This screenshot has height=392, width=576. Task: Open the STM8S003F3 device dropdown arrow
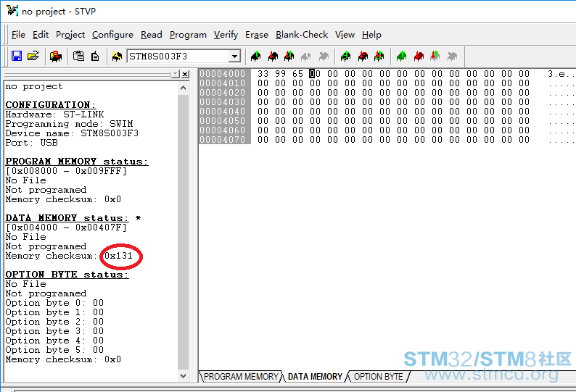(234, 57)
